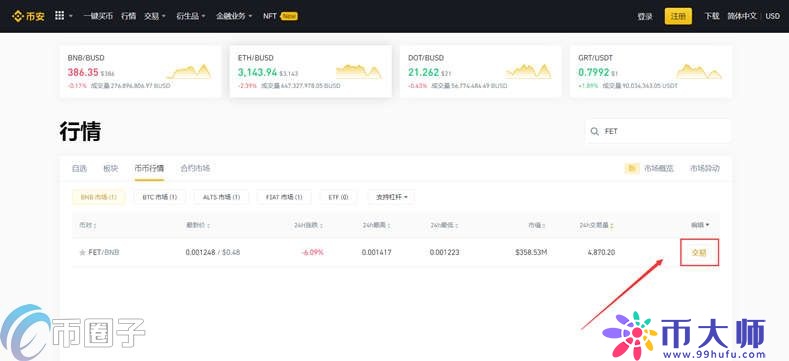
Task: Expand the 衍生品 navigation dropdown
Action: pyautogui.click(x=191, y=16)
